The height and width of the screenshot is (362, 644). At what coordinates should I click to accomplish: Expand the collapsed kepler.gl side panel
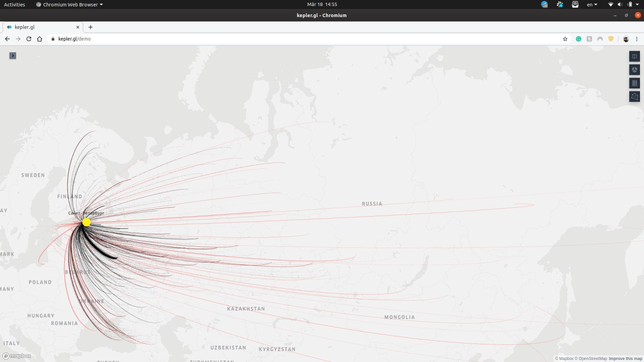coord(13,55)
